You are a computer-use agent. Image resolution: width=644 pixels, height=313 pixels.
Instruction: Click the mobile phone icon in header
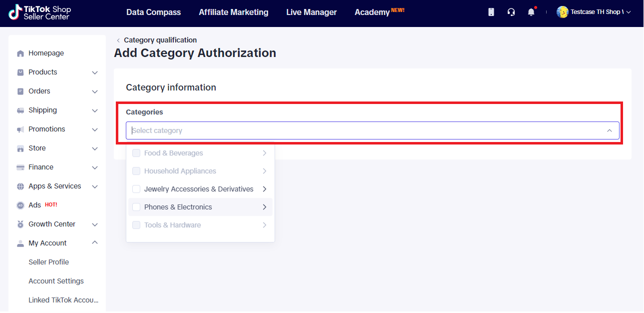(491, 12)
